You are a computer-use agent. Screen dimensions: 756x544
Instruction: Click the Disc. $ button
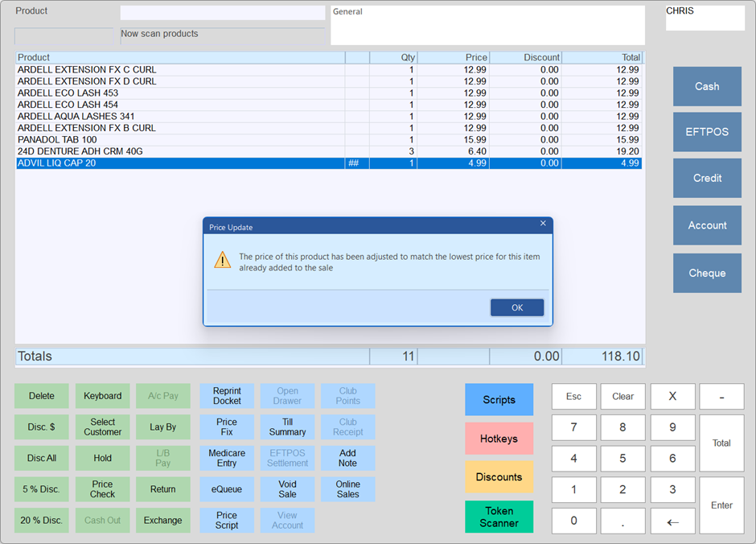tap(42, 427)
